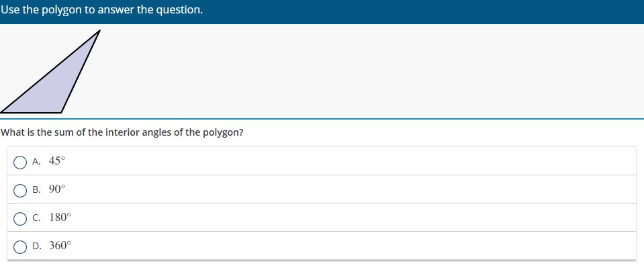Click the header instruction 'Use the polygon' text
Viewport: 644px width, 264px height.
pyautogui.click(x=42, y=10)
